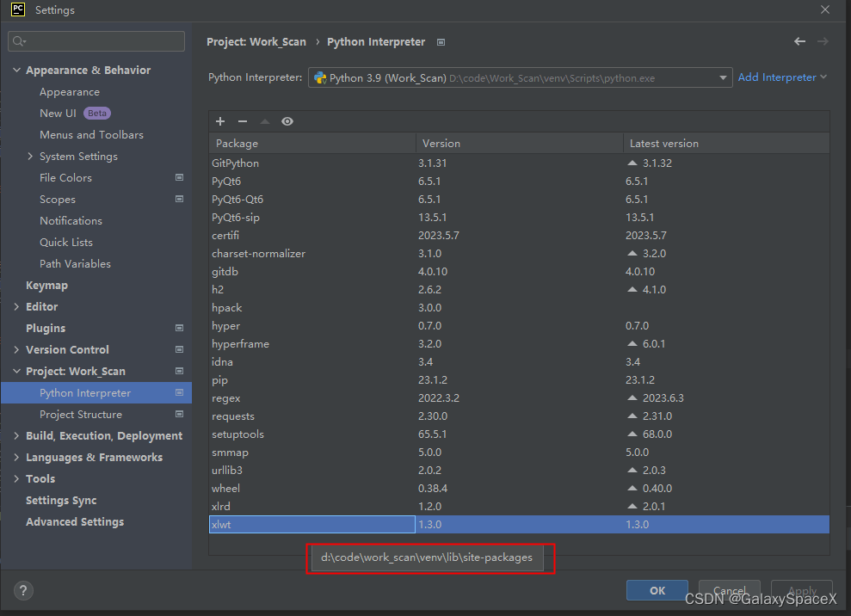The image size is (851, 616).
Task: Open the New UI settings page
Action: (x=58, y=113)
